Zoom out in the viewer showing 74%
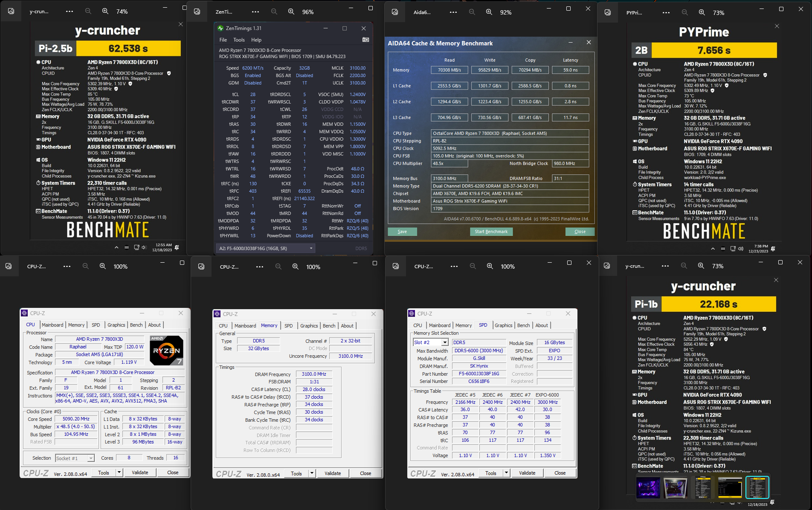Screen dimensions: 812x510 tap(88, 12)
